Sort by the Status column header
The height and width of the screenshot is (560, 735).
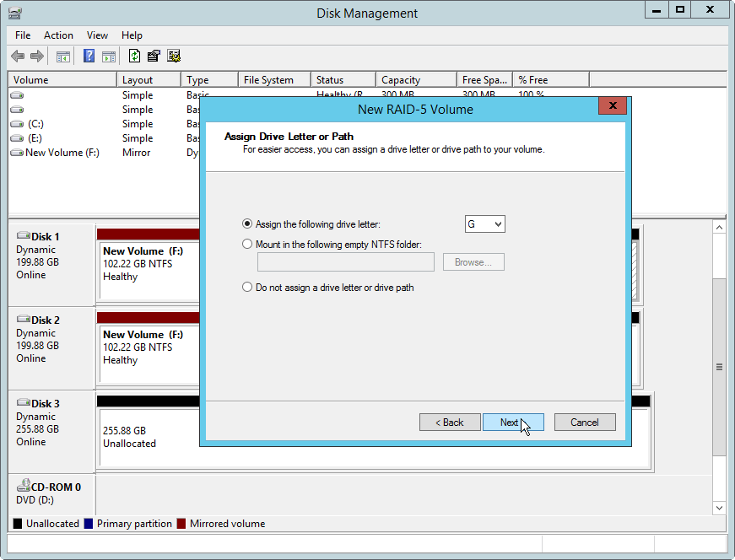coord(343,79)
